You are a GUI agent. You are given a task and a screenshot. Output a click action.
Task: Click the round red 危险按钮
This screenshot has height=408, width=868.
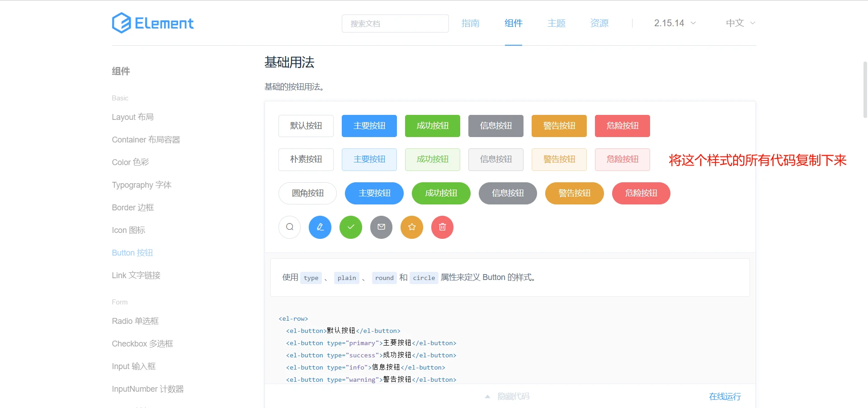641,193
